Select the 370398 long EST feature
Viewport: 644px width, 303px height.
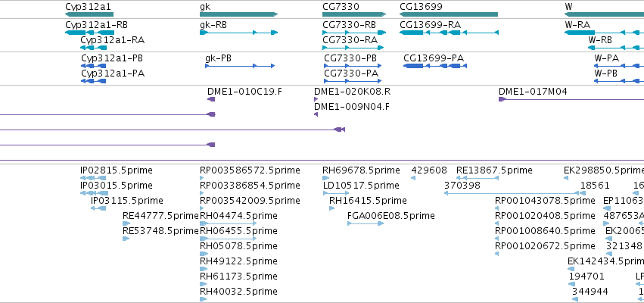pyautogui.click(x=512, y=193)
